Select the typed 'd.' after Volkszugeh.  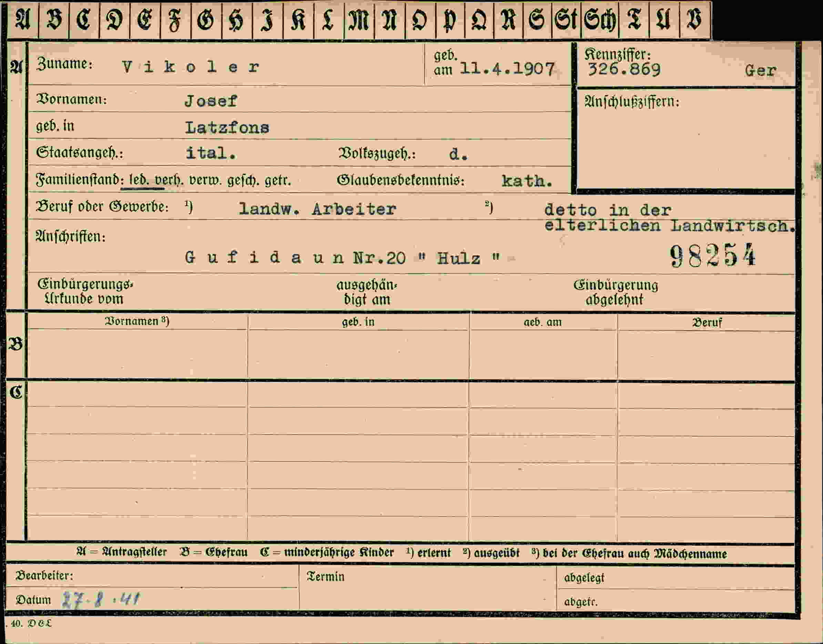[x=458, y=154]
